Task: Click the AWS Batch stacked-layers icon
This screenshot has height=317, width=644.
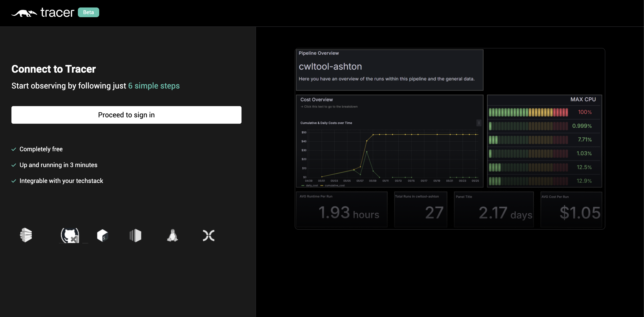Action: tap(26, 235)
